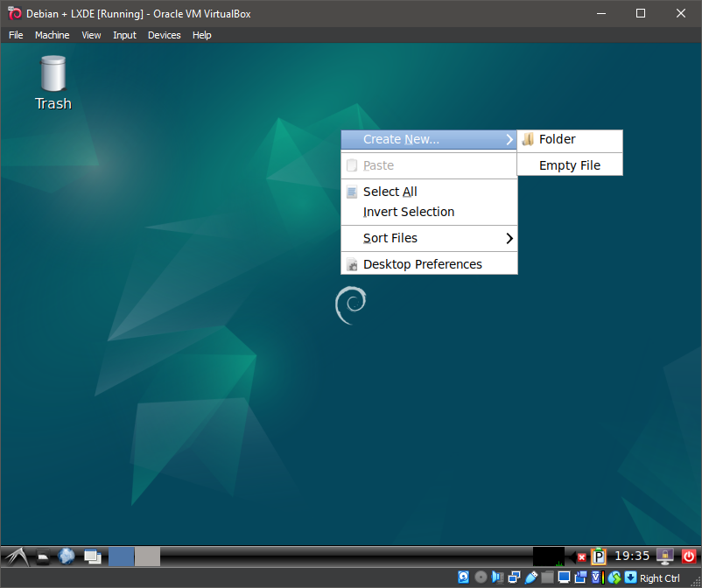
Task: Unmute the volume icon in the tray
Action: pos(579,556)
